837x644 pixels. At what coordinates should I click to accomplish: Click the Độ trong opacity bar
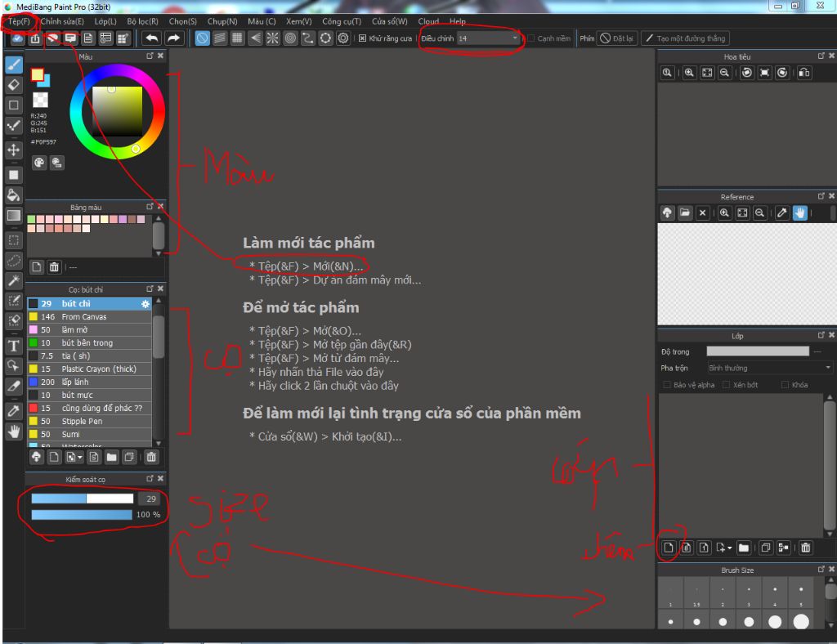click(758, 351)
